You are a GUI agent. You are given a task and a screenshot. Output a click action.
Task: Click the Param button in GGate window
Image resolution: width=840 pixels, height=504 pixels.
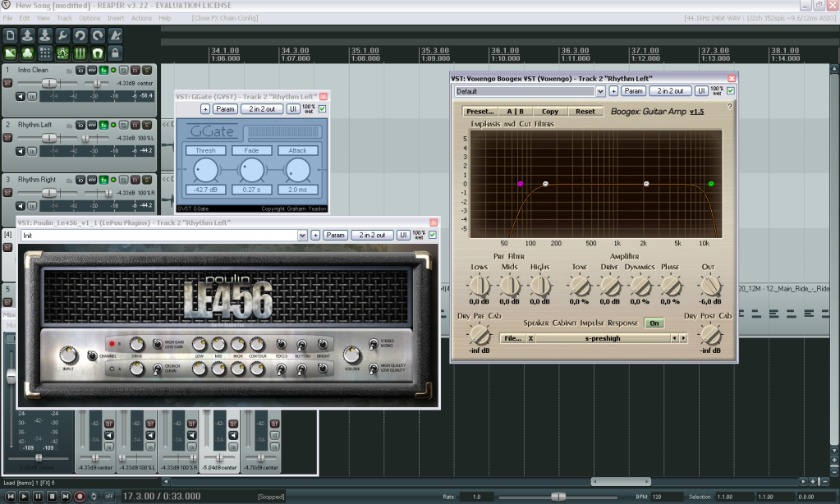[x=225, y=108]
